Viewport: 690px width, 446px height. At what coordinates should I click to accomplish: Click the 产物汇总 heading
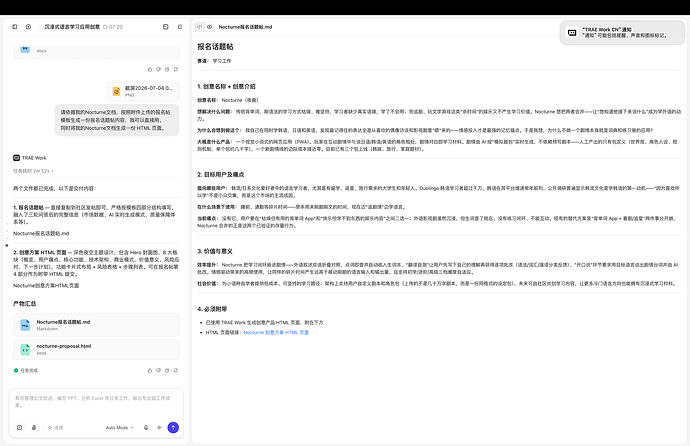click(25, 303)
